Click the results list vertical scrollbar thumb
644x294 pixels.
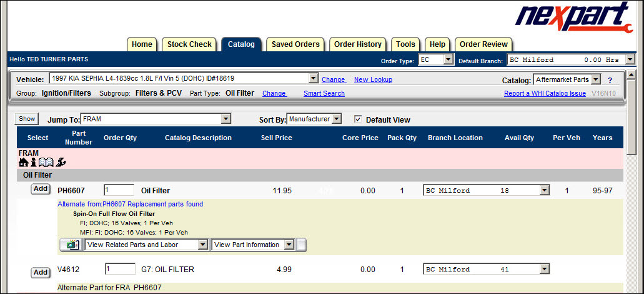tap(631, 117)
